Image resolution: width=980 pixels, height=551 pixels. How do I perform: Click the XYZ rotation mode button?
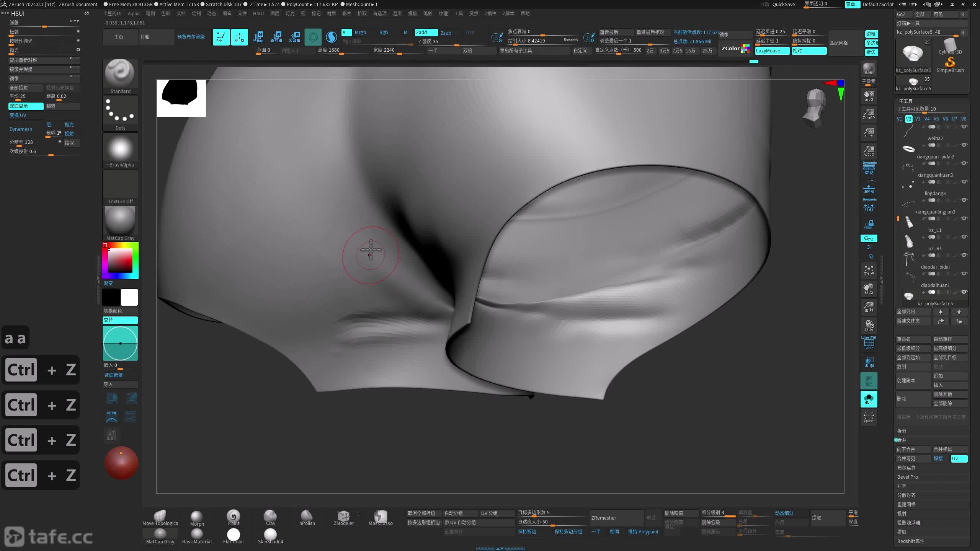point(869,238)
